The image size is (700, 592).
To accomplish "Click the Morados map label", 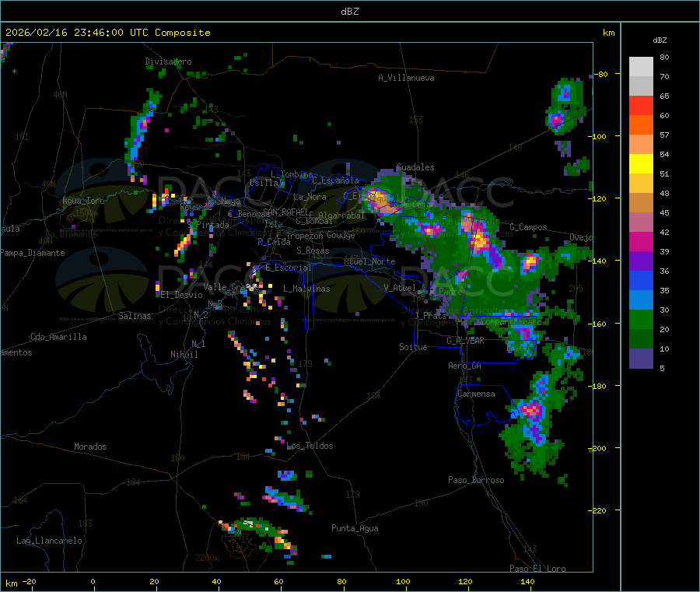I will [x=90, y=447].
